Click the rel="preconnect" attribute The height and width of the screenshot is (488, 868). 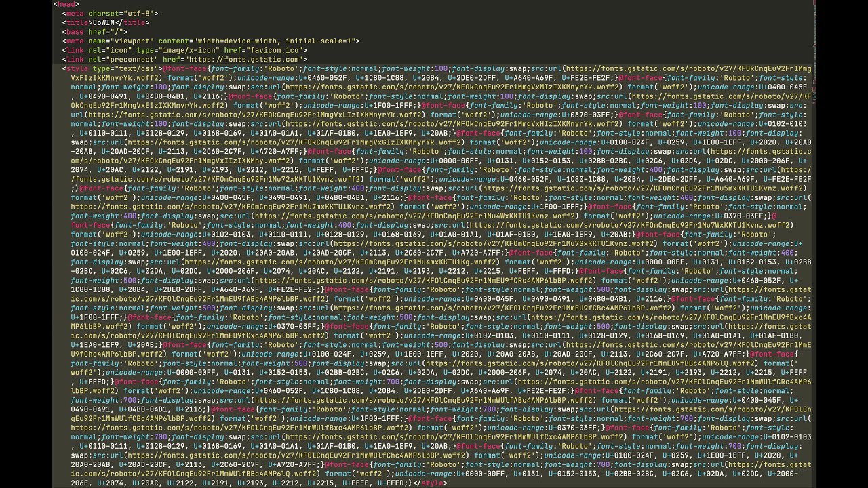(x=123, y=60)
